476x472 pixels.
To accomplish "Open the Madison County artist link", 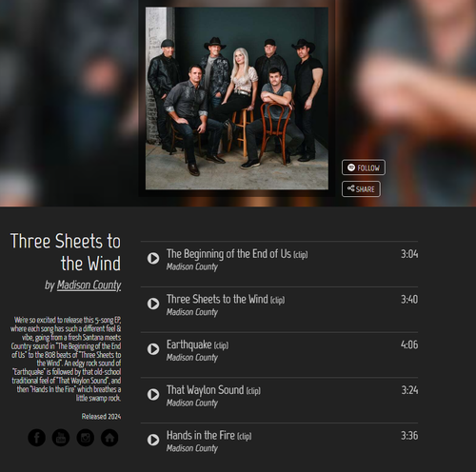I will point(89,285).
